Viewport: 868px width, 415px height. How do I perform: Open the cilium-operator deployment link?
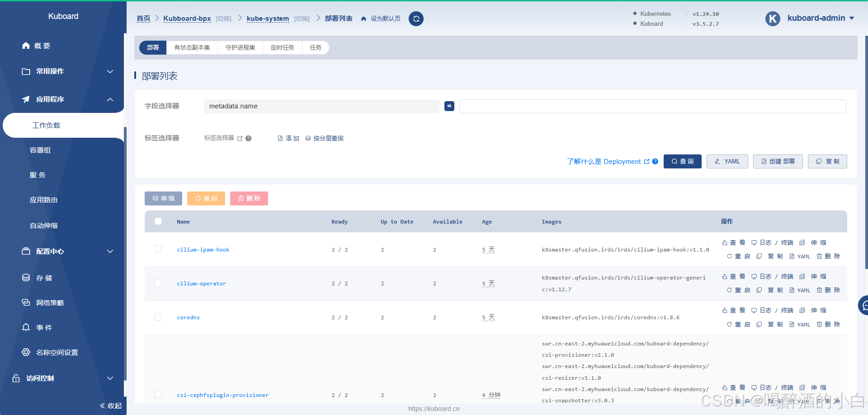(x=201, y=284)
